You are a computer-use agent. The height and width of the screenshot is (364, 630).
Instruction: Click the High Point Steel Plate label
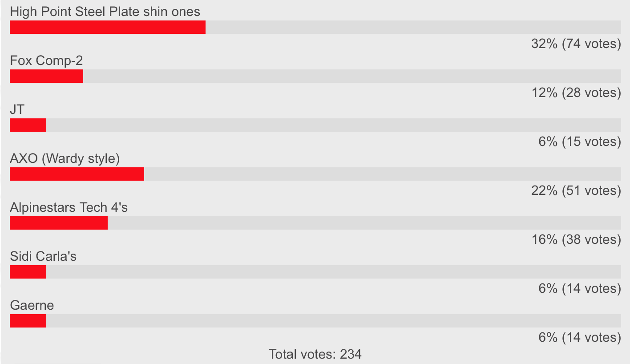(105, 12)
